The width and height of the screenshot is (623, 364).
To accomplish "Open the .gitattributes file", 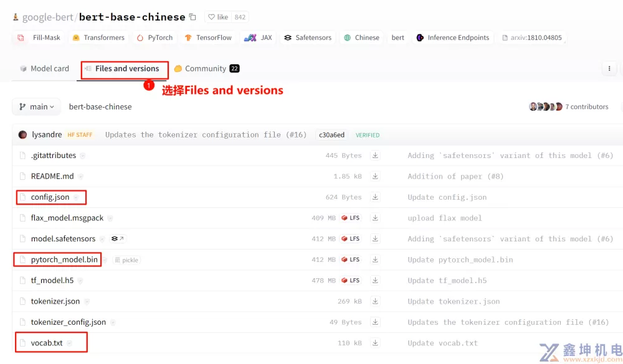I will click(54, 156).
